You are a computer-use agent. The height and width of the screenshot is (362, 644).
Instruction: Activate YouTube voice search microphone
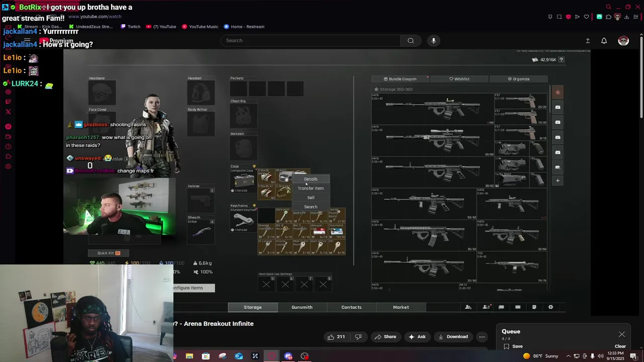click(433, 41)
